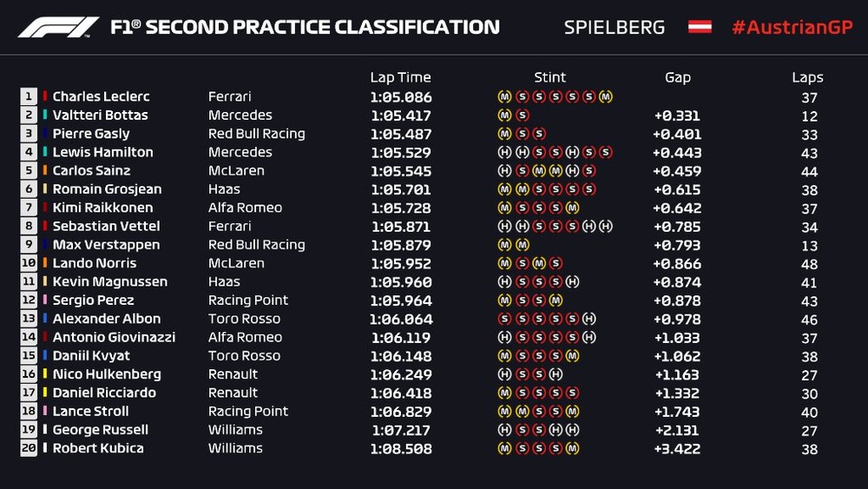The width and height of the screenshot is (868, 489).
Task: Select the position 1 number badge
Action: tap(29, 96)
